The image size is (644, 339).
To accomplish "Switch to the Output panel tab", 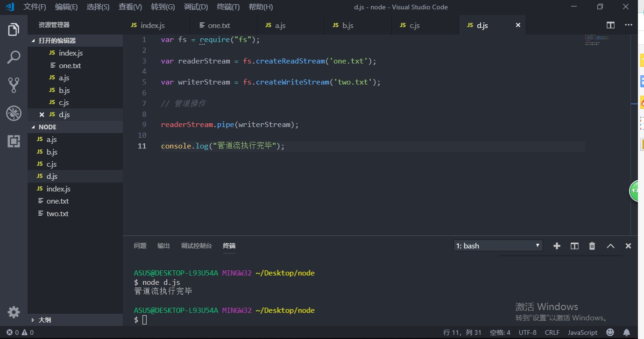I will 163,246.
